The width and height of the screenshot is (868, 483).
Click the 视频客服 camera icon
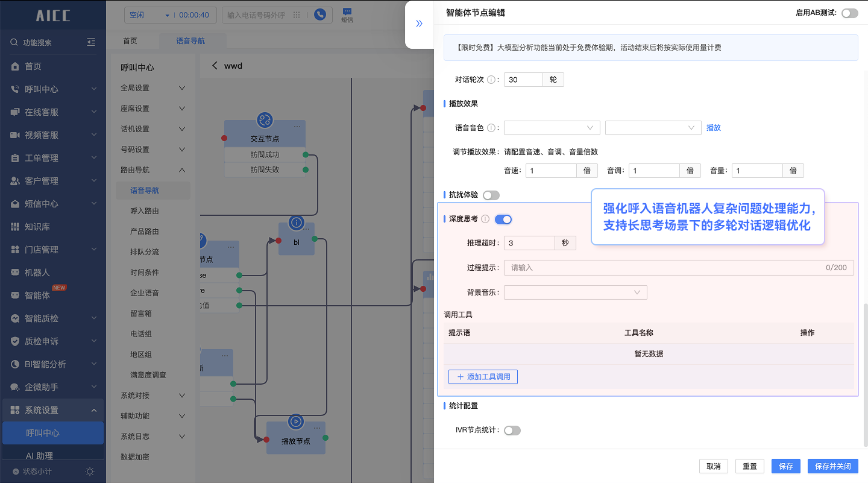pos(15,135)
